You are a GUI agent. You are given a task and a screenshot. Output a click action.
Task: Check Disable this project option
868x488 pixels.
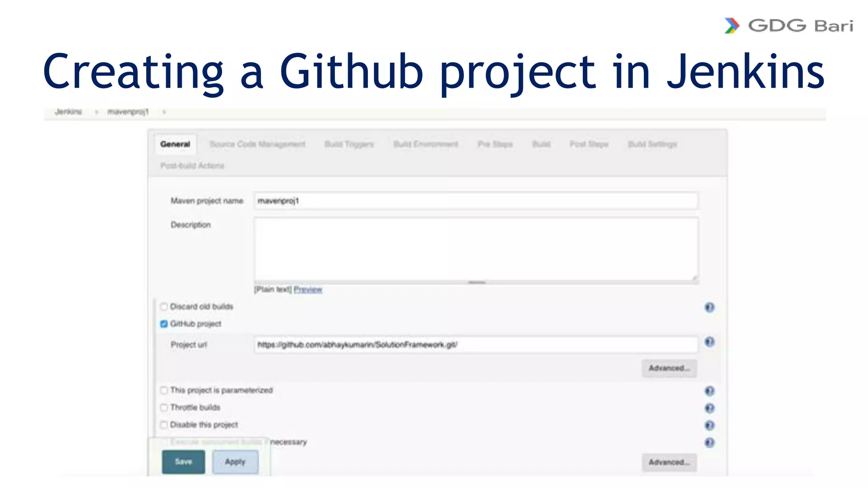[164, 424]
